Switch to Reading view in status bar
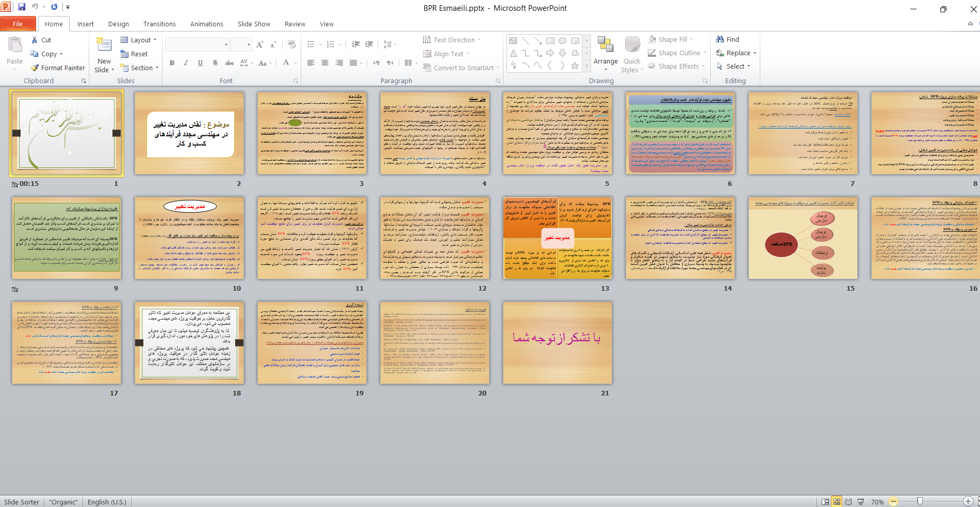 coord(848,502)
